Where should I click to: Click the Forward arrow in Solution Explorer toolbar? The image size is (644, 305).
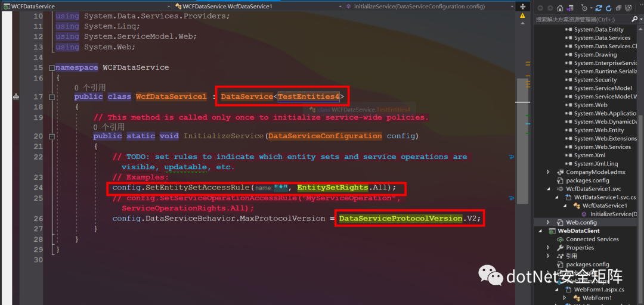[x=550, y=8]
